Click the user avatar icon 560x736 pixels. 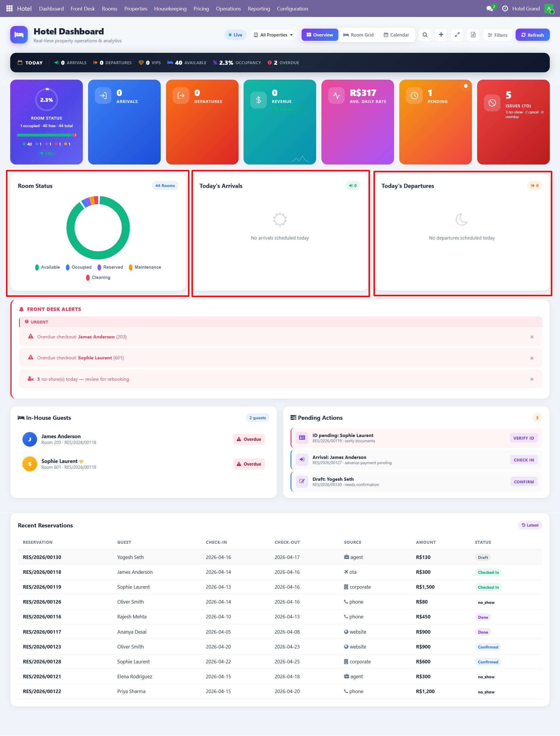click(549, 9)
